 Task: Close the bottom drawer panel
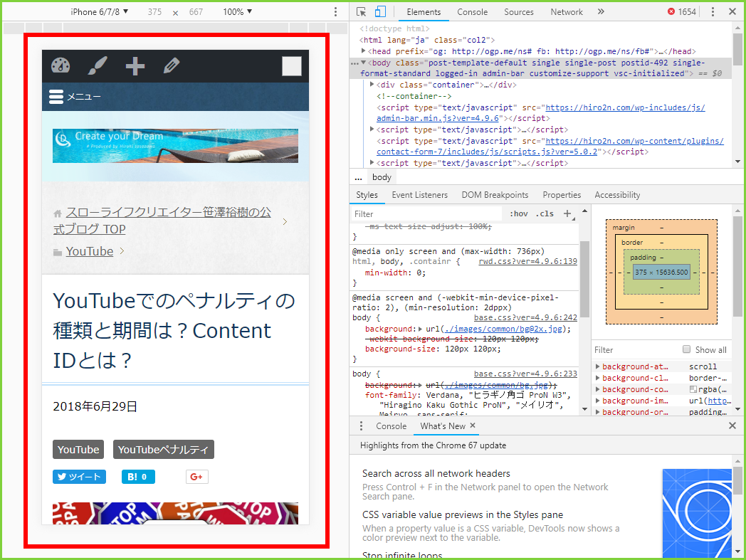[732, 426]
